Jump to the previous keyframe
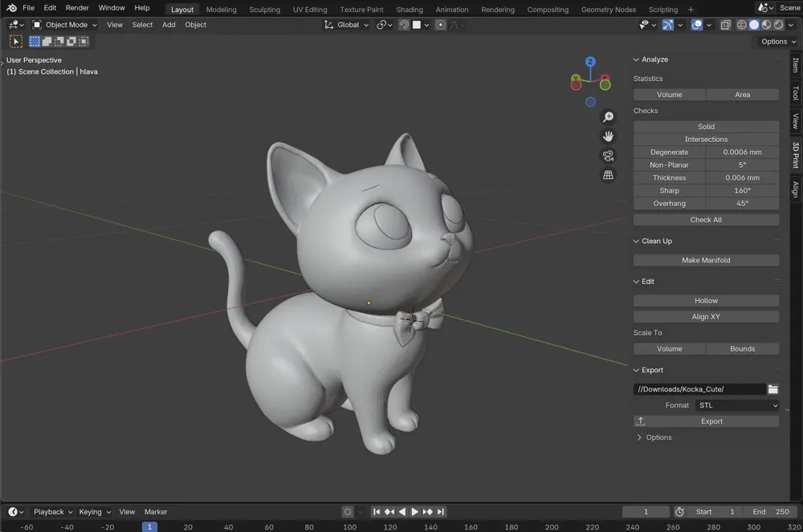 pyautogui.click(x=389, y=512)
